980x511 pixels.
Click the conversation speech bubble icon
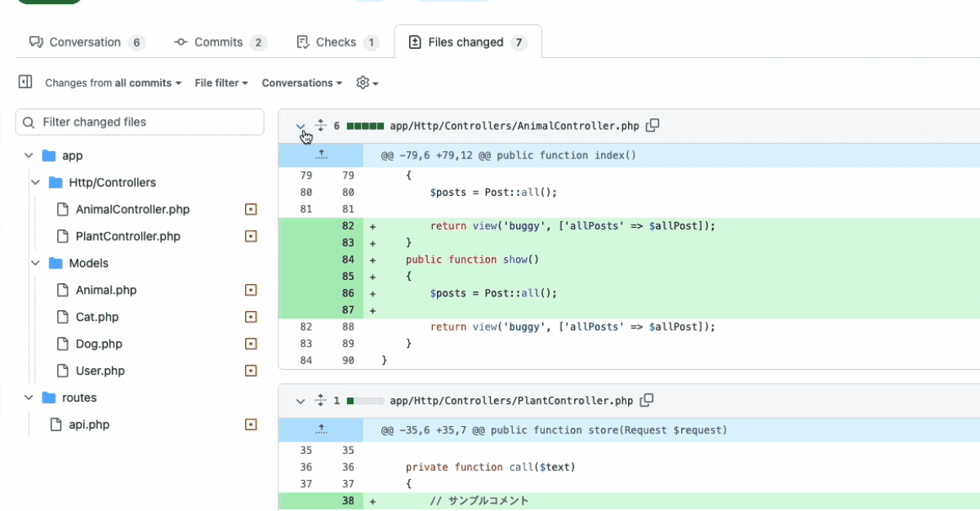pyautogui.click(x=35, y=42)
